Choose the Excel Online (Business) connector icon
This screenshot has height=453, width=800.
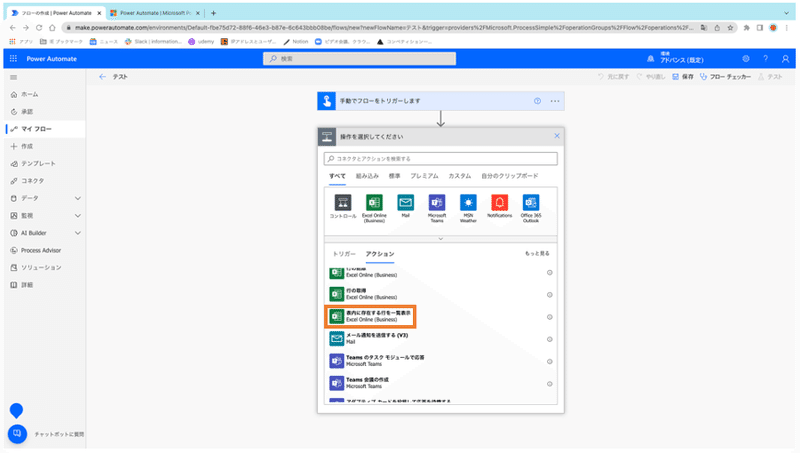pyautogui.click(x=374, y=203)
